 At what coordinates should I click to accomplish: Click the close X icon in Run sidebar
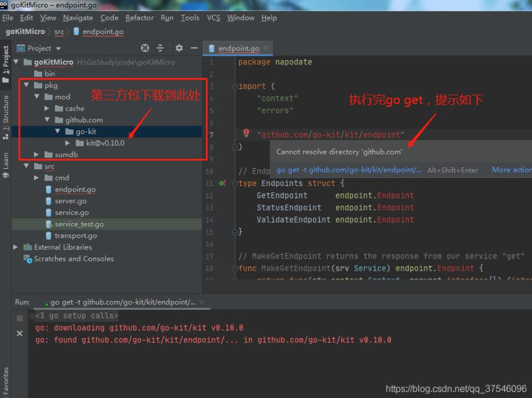pos(19,334)
